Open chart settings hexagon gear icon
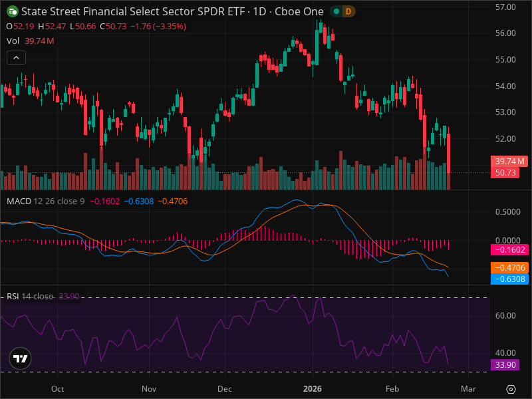The height and width of the screenshot is (399, 532). (511, 389)
